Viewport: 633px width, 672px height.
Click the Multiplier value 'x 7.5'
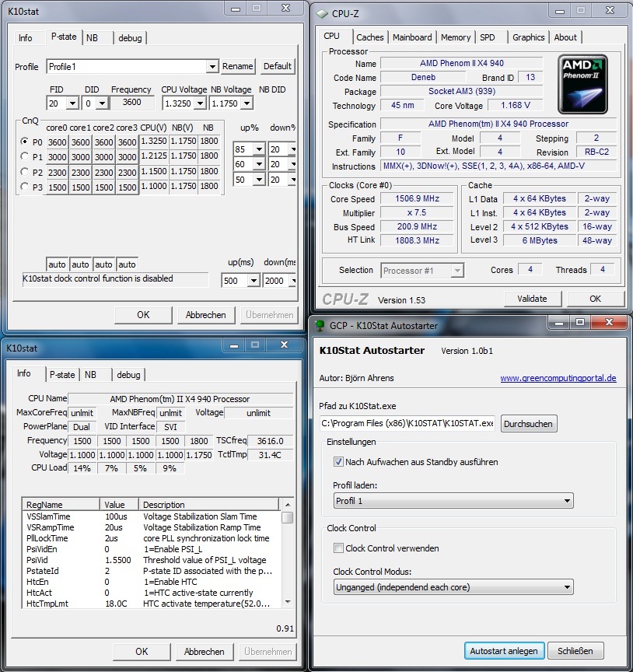point(417,212)
